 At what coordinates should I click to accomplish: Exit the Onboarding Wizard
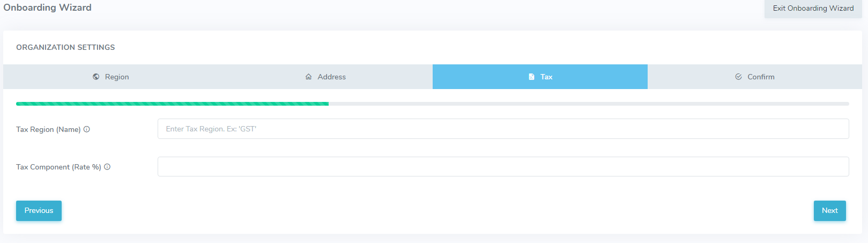(x=813, y=9)
